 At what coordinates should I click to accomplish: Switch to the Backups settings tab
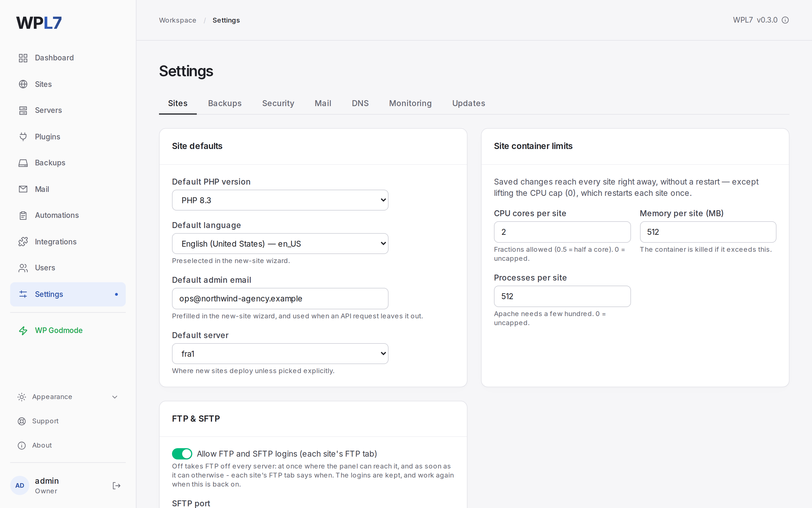tap(224, 103)
